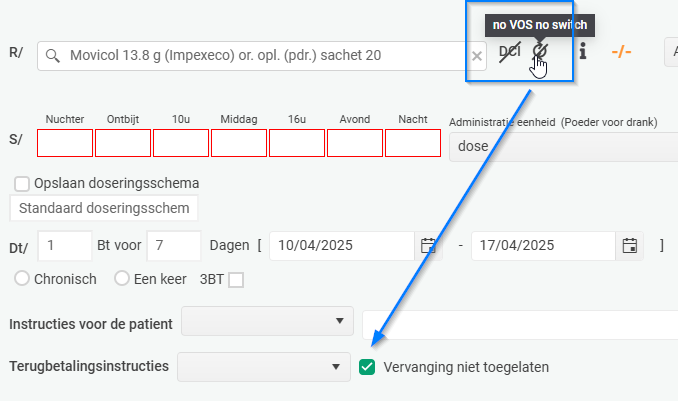Viewport: 678px width, 401px height.
Task: Focus the Avond dosage input
Action: (355, 143)
